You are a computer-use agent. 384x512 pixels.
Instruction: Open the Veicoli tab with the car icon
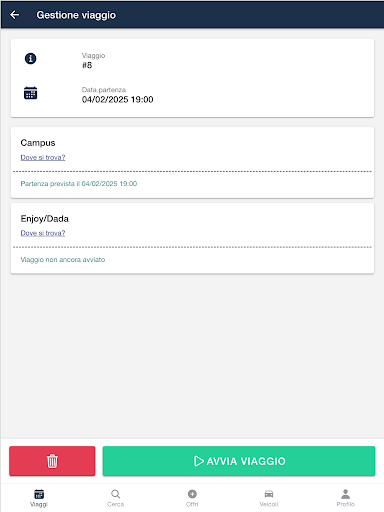(269, 498)
